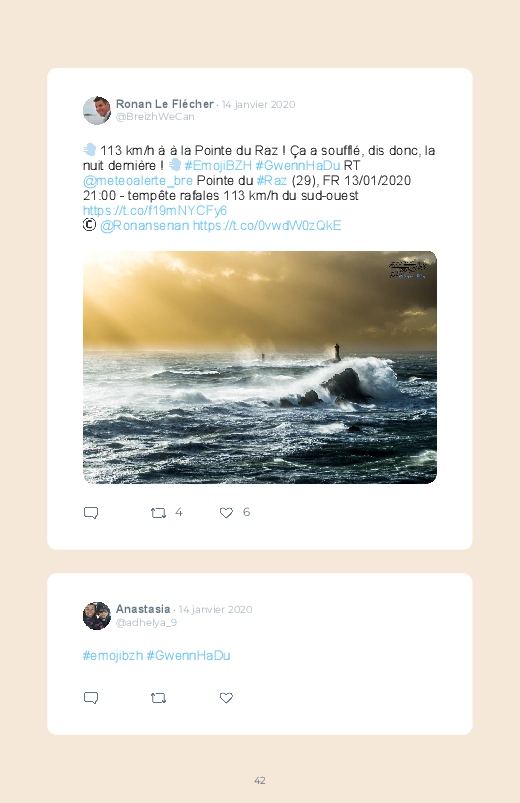
Task: Open the stormy lighthouse photo
Action: (260, 367)
